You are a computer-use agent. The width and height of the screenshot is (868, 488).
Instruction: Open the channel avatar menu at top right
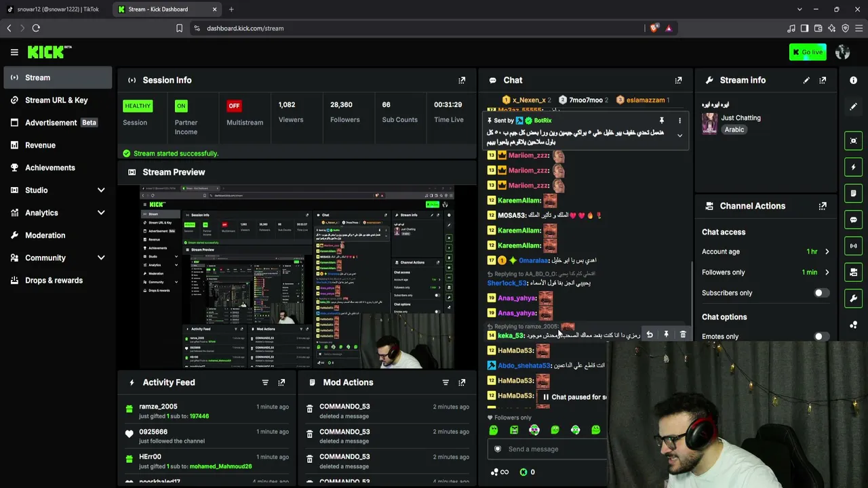point(843,52)
